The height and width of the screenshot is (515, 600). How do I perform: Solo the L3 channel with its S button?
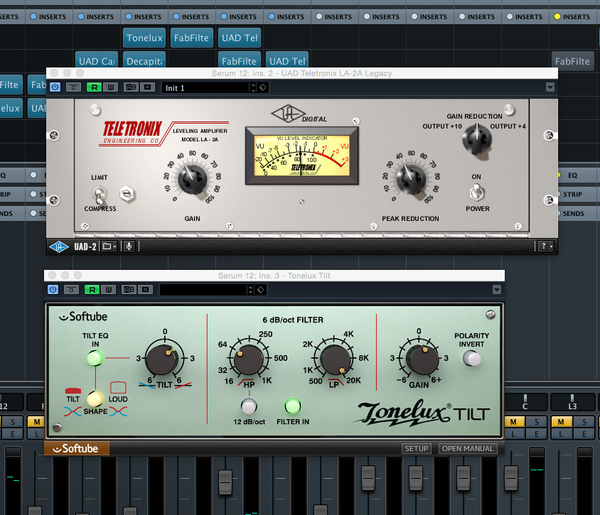(x=584, y=422)
